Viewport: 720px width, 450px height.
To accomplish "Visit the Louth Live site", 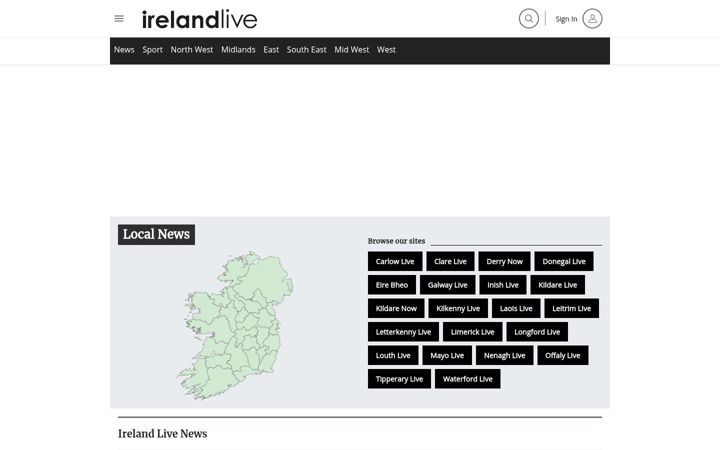I will pyautogui.click(x=393, y=355).
